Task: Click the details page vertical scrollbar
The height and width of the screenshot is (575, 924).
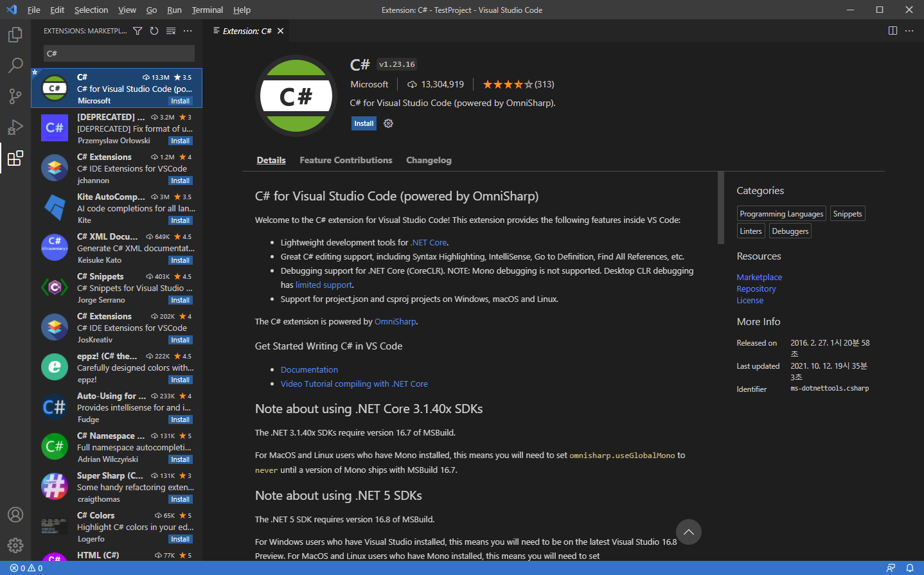Action: (x=721, y=208)
